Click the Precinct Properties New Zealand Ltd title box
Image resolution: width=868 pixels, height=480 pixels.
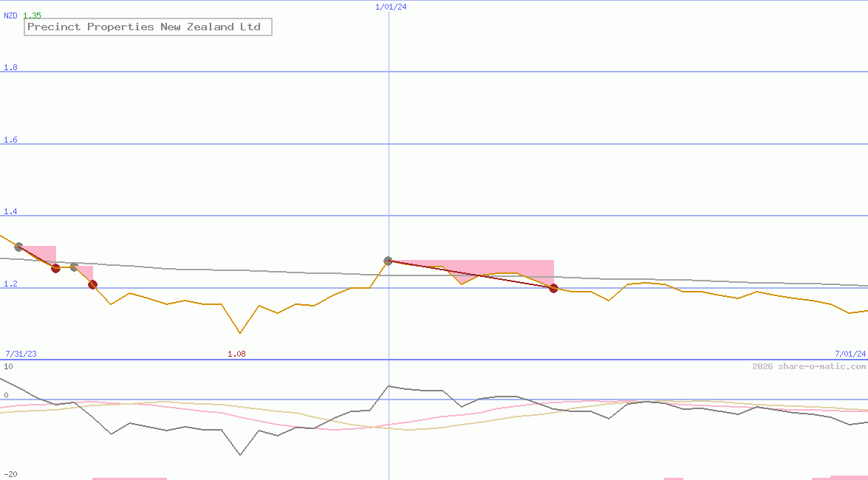(x=148, y=27)
